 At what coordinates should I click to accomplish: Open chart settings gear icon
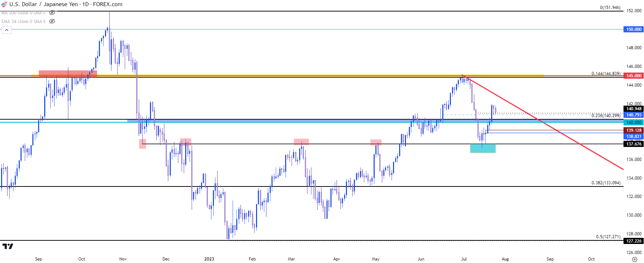pos(634,259)
